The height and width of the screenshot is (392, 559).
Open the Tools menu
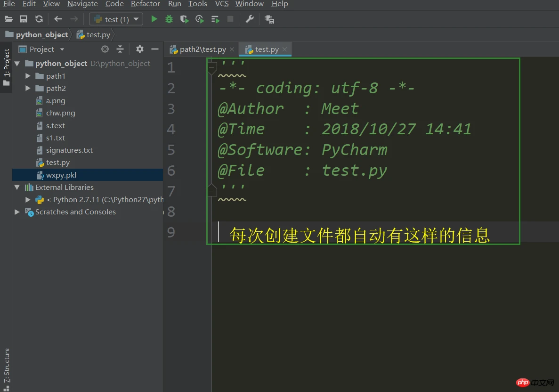click(x=197, y=4)
